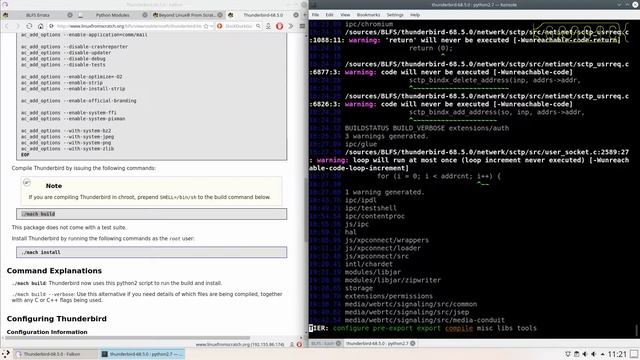
Task: Click media/webrtc/signaling/src/jsep terminal line
Action: coord(407,312)
